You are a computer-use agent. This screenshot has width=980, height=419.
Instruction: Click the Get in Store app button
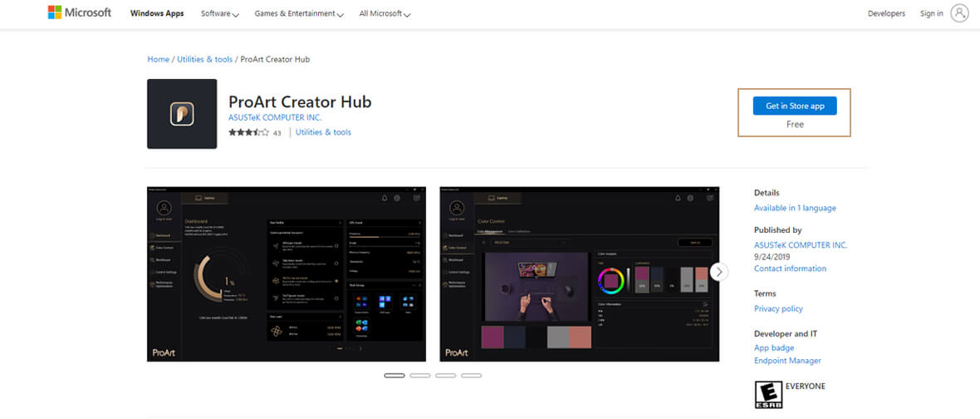tap(795, 106)
